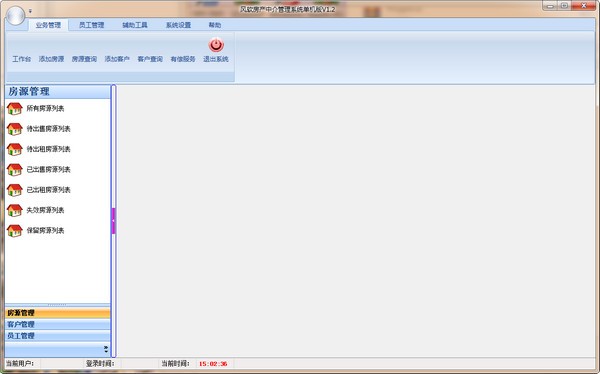This screenshot has height=374, width=600.
Task: Click the round application orb button
Action: [x=16, y=16]
